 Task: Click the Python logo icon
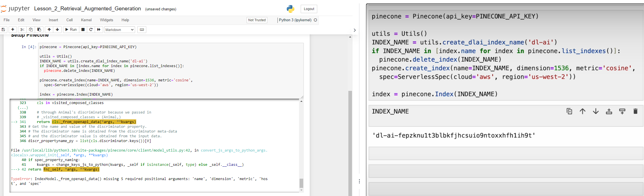point(291,9)
